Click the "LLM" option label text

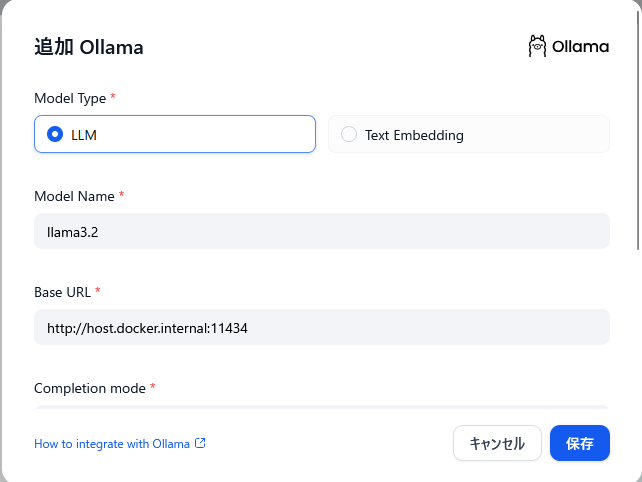point(84,135)
